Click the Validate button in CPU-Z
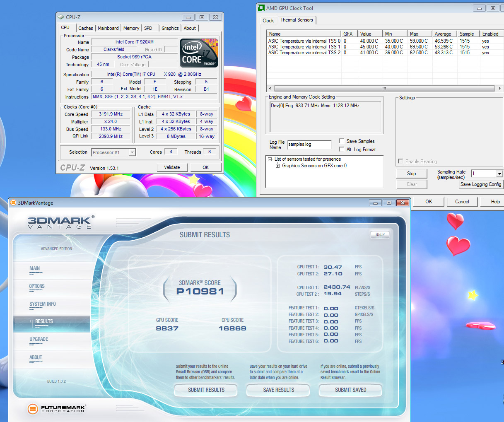Screen dimensions: 504x422 [172, 167]
